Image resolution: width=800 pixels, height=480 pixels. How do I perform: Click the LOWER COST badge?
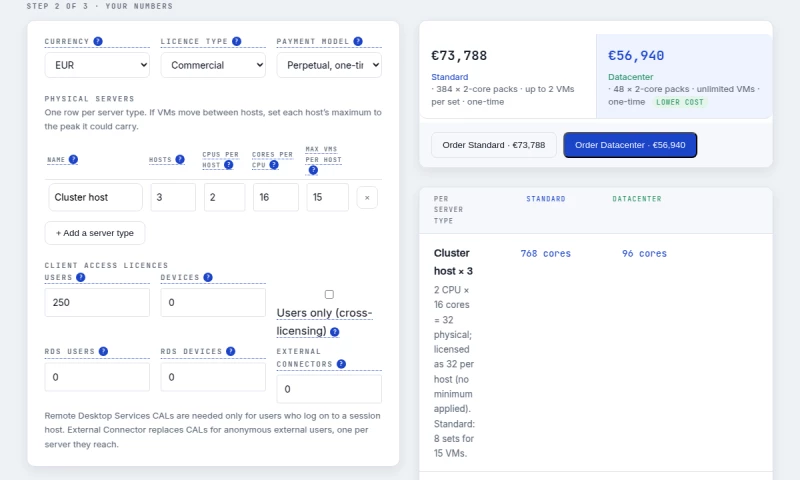click(680, 102)
